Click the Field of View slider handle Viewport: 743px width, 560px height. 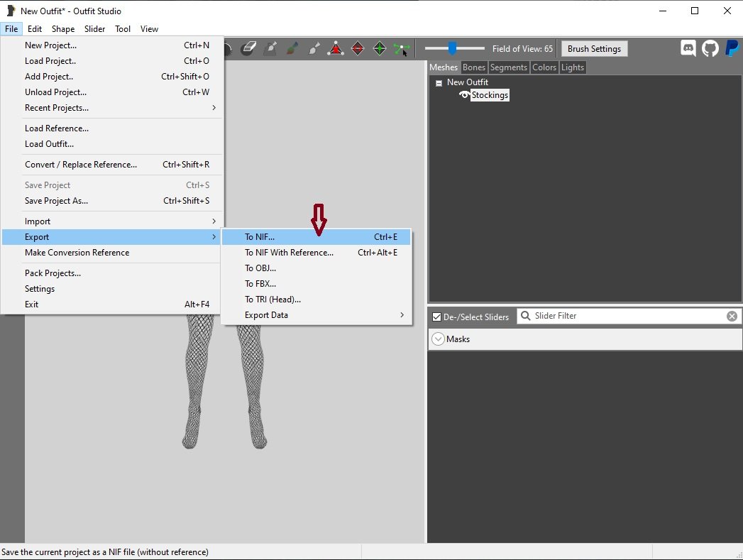[x=452, y=48]
